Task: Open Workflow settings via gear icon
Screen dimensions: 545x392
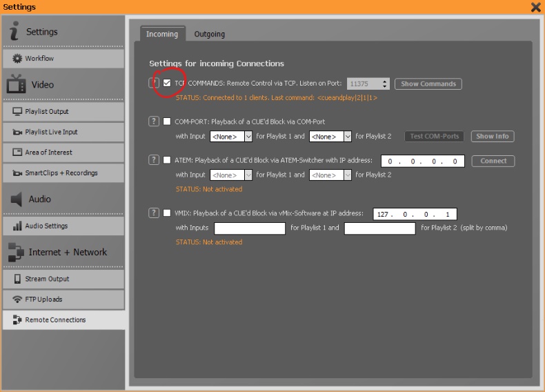Action: pyautogui.click(x=17, y=59)
